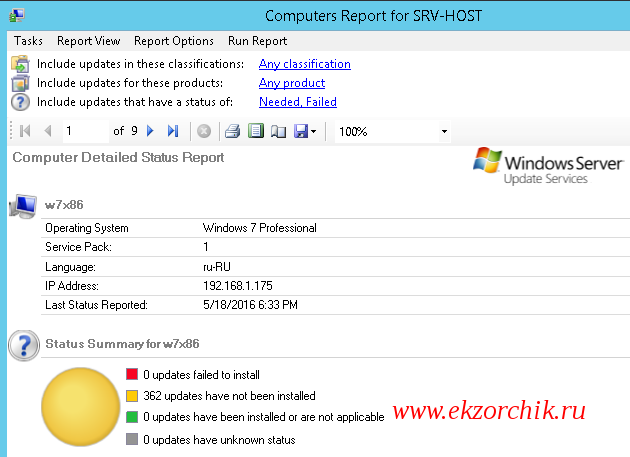Open the Report View menu
Image resolution: width=630 pixels, height=457 pixels.
(88, 41)
